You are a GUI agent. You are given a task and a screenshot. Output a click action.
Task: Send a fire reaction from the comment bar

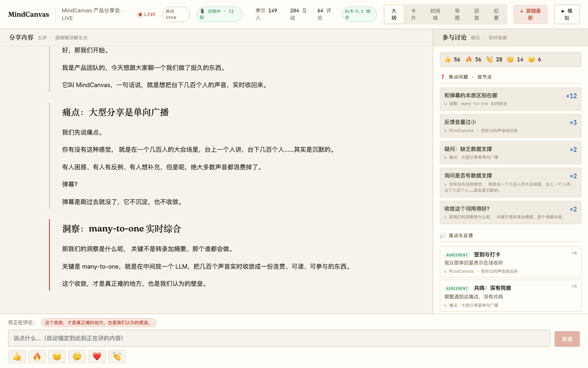(x=37, y=357)
